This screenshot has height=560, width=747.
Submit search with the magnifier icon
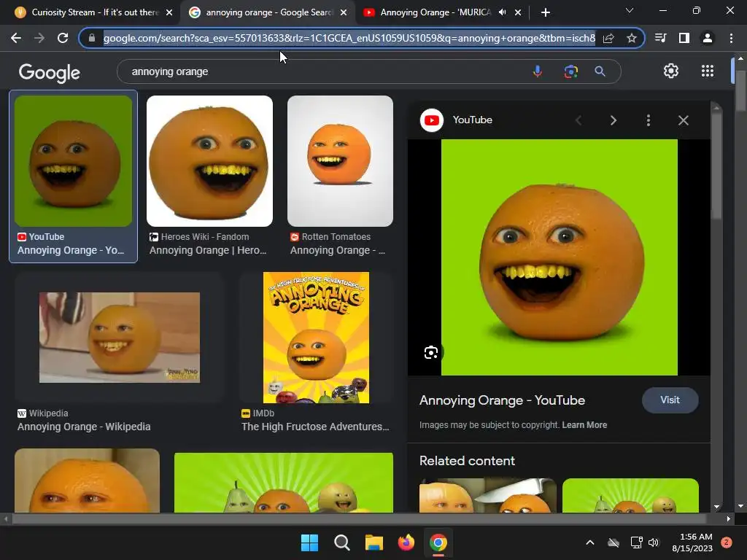(600, 71)
